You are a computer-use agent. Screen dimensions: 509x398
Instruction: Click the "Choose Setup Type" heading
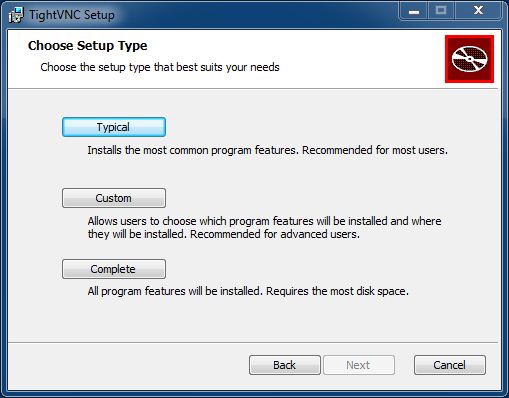click(x=88, y=46)
